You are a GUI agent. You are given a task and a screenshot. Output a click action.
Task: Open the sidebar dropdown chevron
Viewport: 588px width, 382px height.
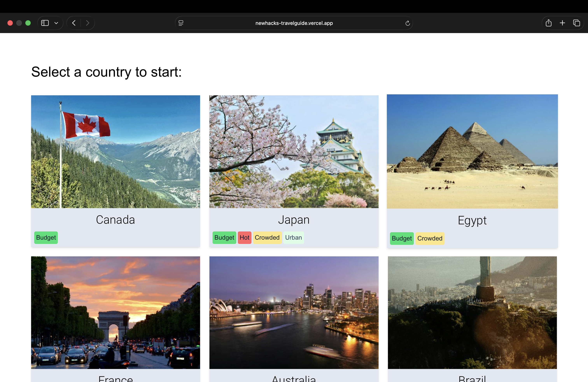pyautogui.click(x=56, y=23)
